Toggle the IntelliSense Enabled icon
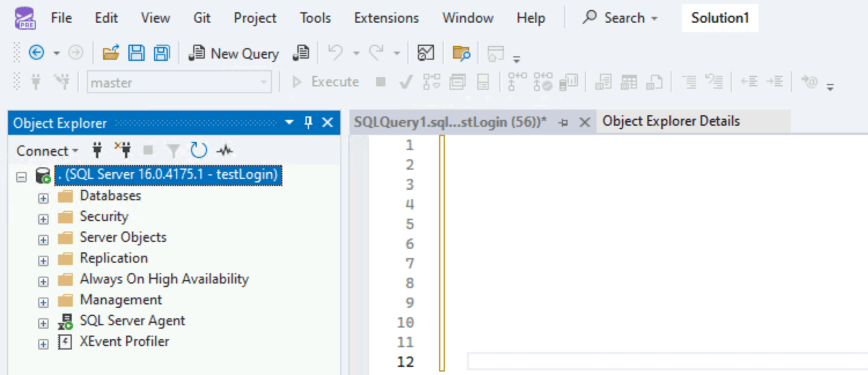Viewport: 868px width, 375px height. [483, 82]
